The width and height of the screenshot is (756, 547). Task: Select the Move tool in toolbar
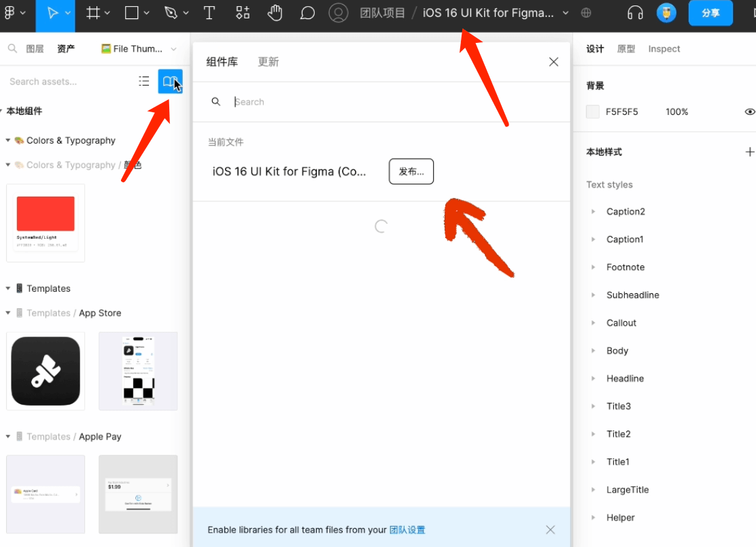tap(52, 13)
